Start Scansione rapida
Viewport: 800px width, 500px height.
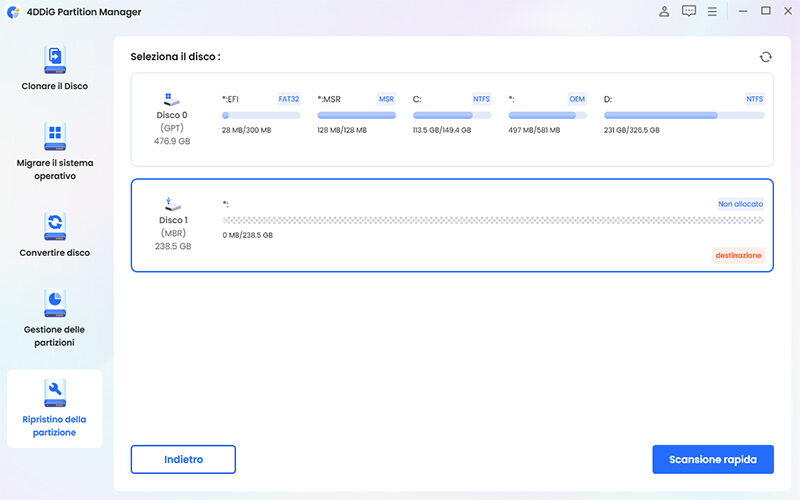tap(712, 459)
